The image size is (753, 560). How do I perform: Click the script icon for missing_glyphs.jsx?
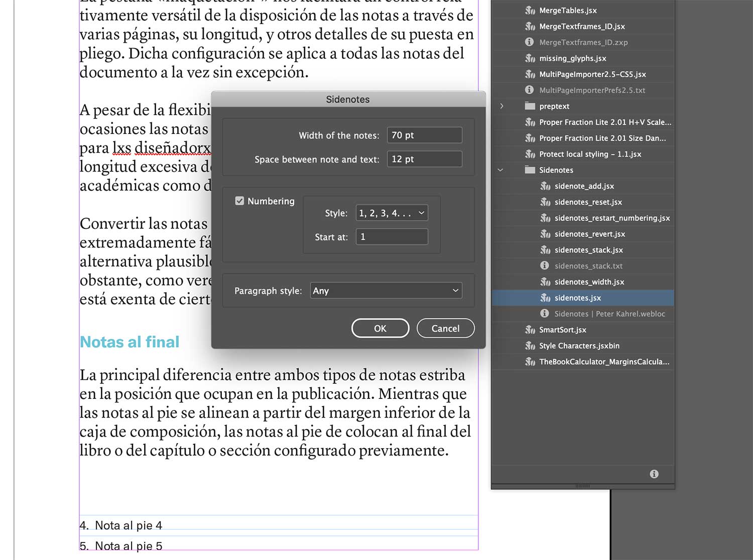[530, 58]
